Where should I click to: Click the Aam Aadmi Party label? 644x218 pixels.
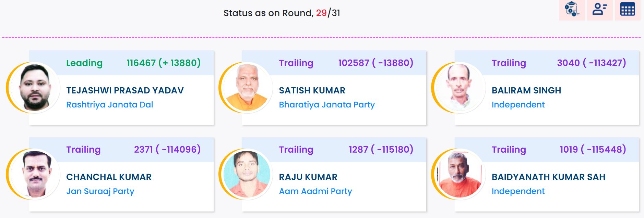(315, 191)
